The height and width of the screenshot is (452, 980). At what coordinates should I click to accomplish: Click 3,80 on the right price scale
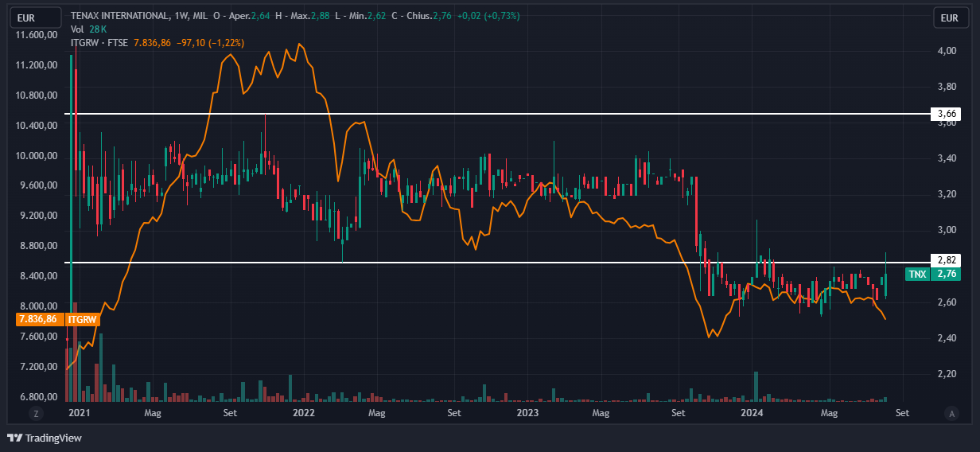tap(947, 87)
